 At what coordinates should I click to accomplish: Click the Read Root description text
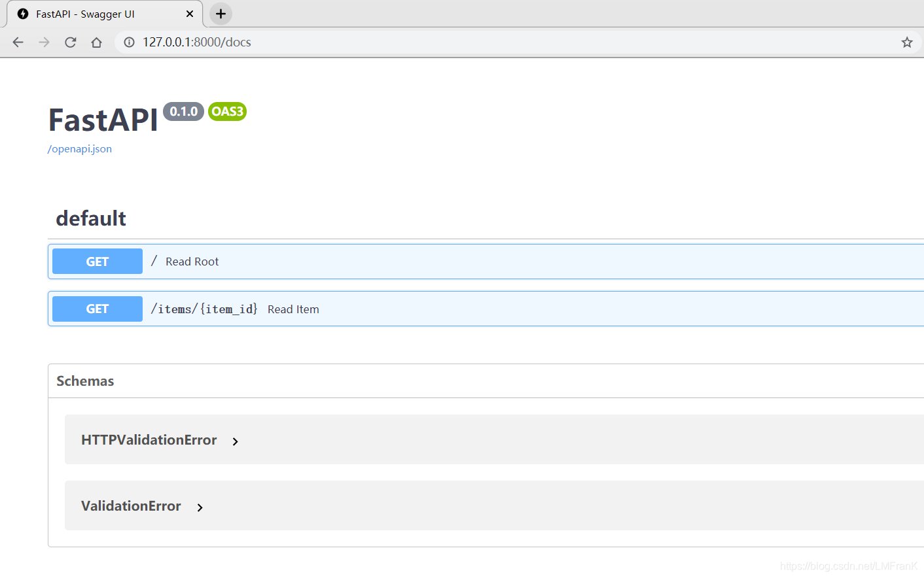tap(192, 262)
